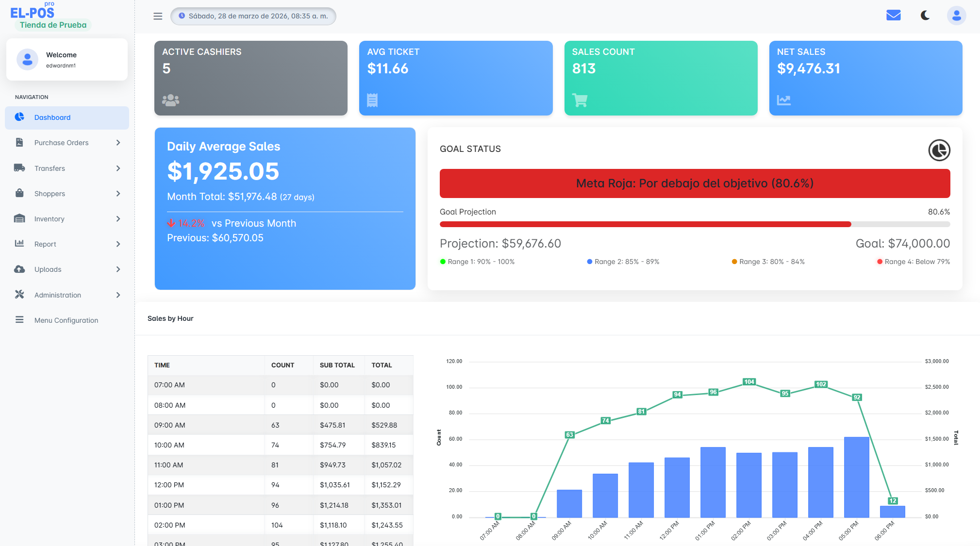Expand the Administration section
The width and height of the screenshot is (980, 546).
pyautogui.click(x=57, y=295)
